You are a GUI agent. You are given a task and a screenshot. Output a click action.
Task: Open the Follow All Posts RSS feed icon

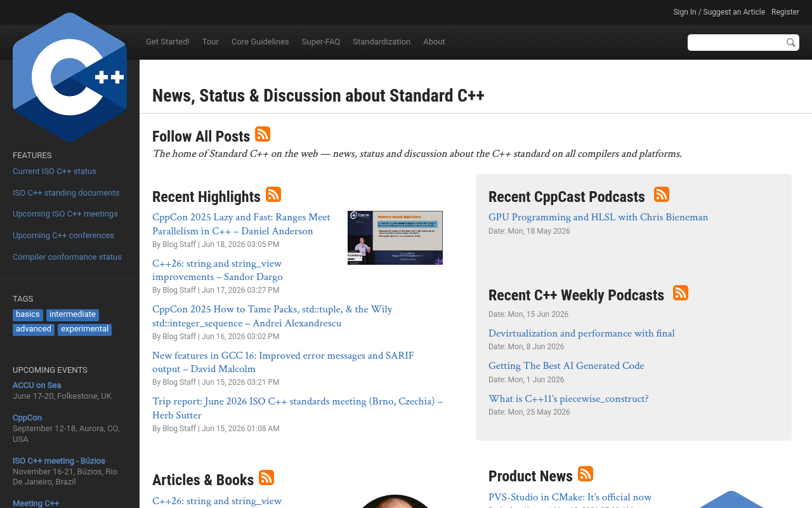[x=263, y=134]
